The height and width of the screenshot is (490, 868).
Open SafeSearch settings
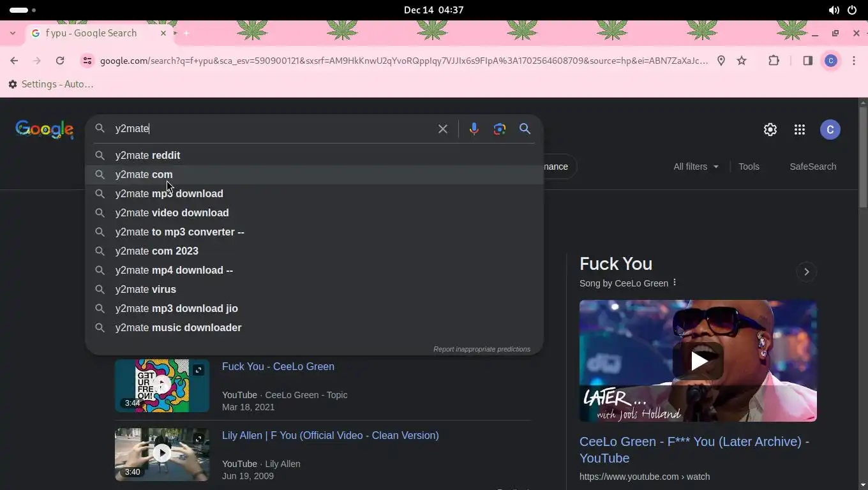[x=812, y=167]
